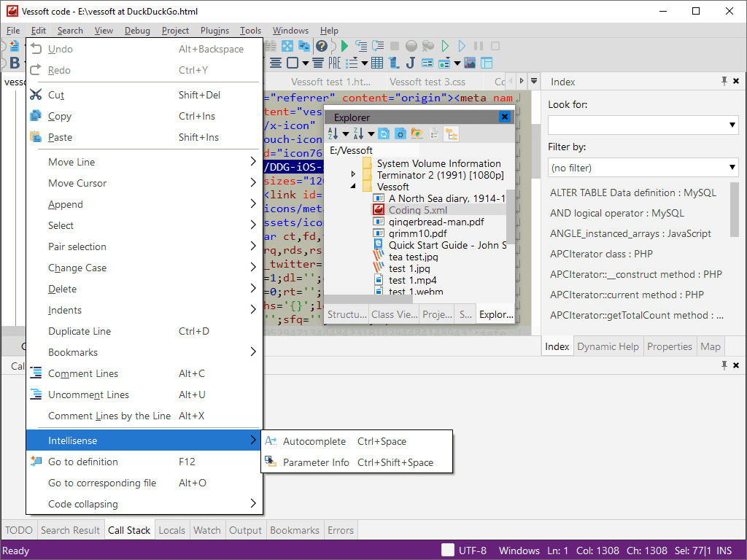Click the Explorer open folder icon
The image size is (747, 560).
417,134
